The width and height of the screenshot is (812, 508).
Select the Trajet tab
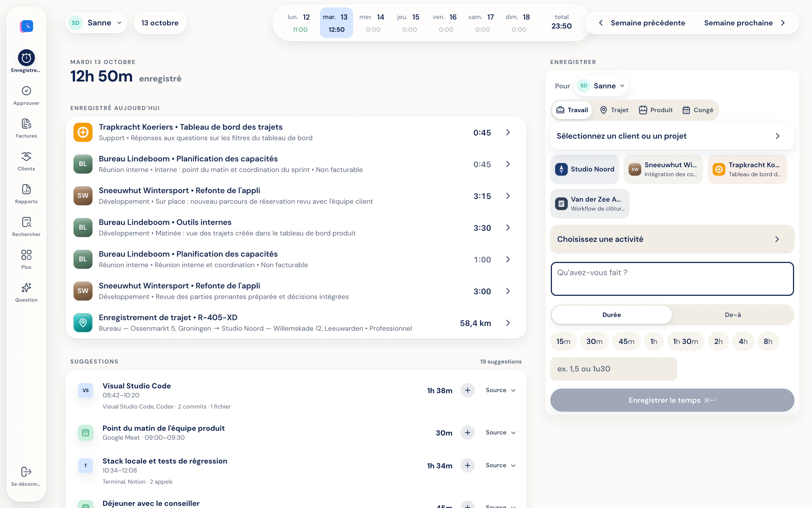(614, 110)
